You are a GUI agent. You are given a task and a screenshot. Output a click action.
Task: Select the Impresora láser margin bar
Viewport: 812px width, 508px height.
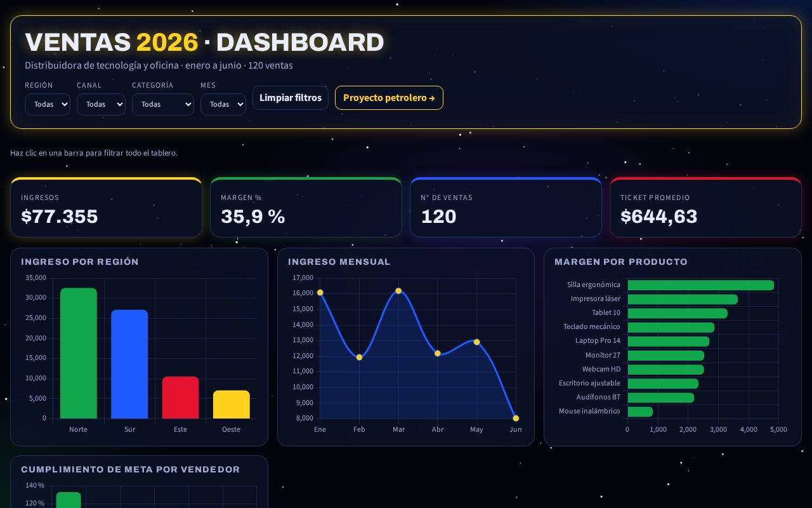tap(683, 299)
